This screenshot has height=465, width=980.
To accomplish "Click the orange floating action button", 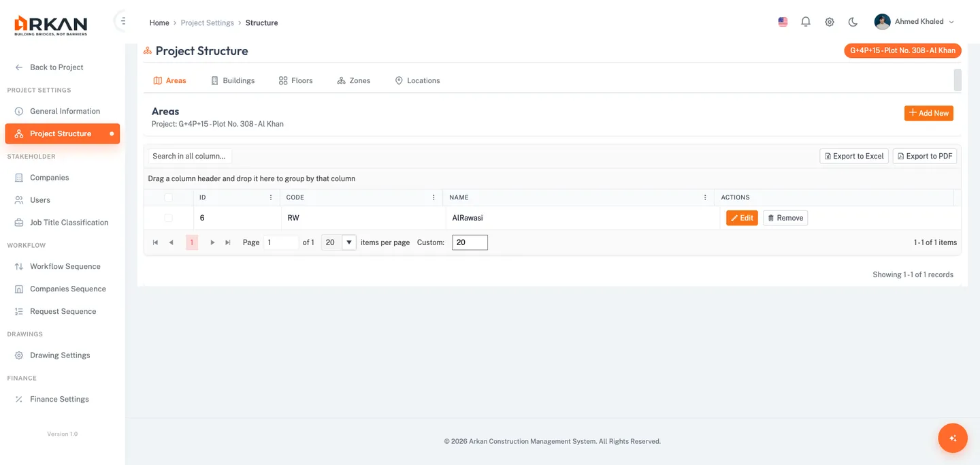I will pos(952,438).
